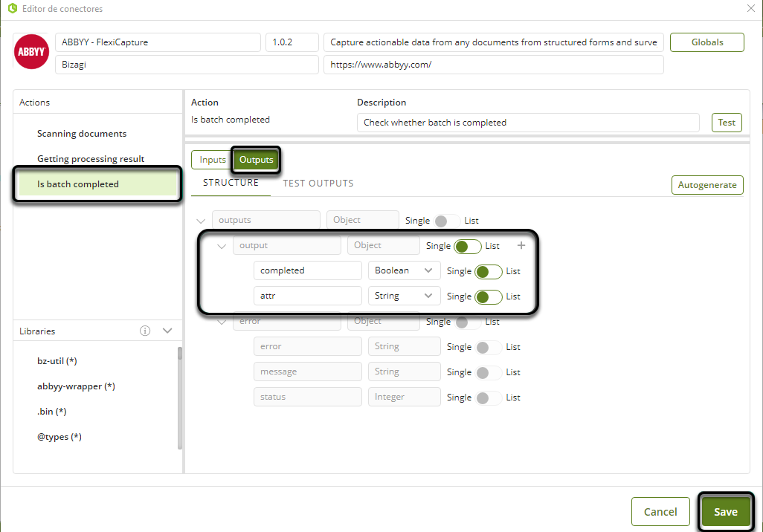The image size is (763, 532).
Task: Click the Globals button
Action: click(x=707, y=42)
